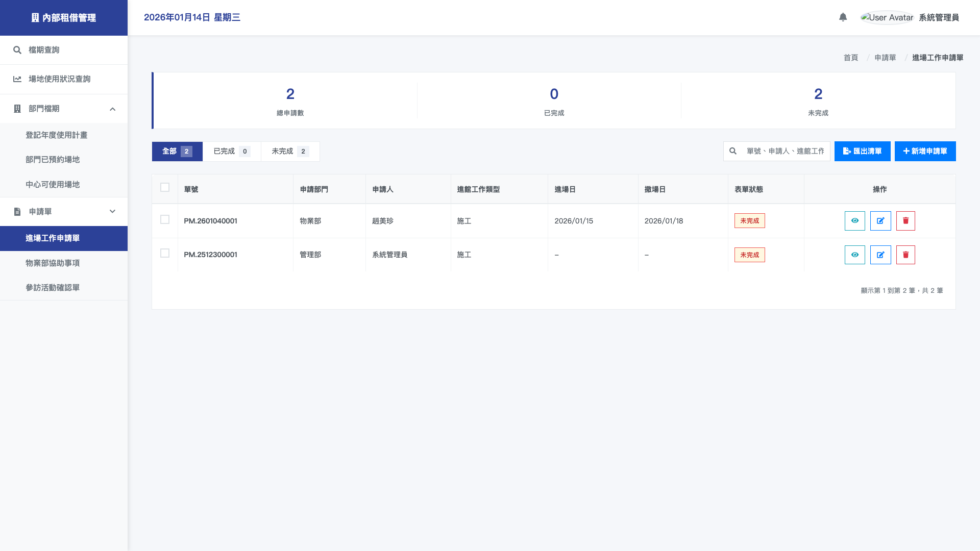Switch to the 未完成 filter tab
The width and height of the screenshot is (980, 551).
pos(289,152)
